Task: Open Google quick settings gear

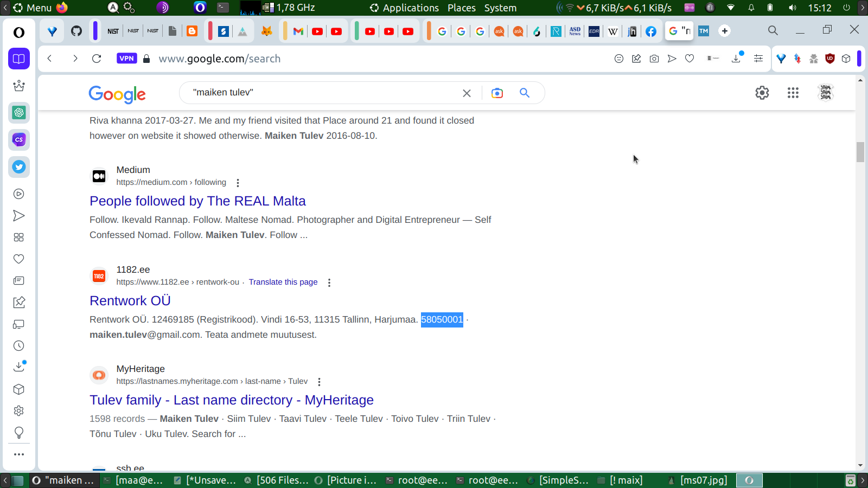Action: (762, 93)
